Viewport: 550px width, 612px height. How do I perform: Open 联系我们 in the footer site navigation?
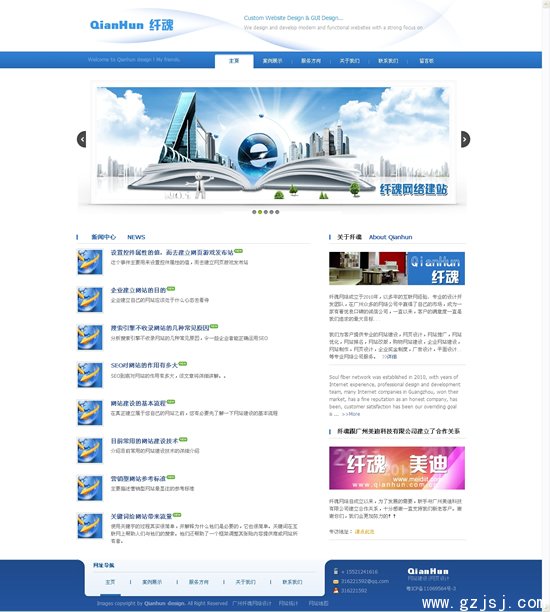292,582
